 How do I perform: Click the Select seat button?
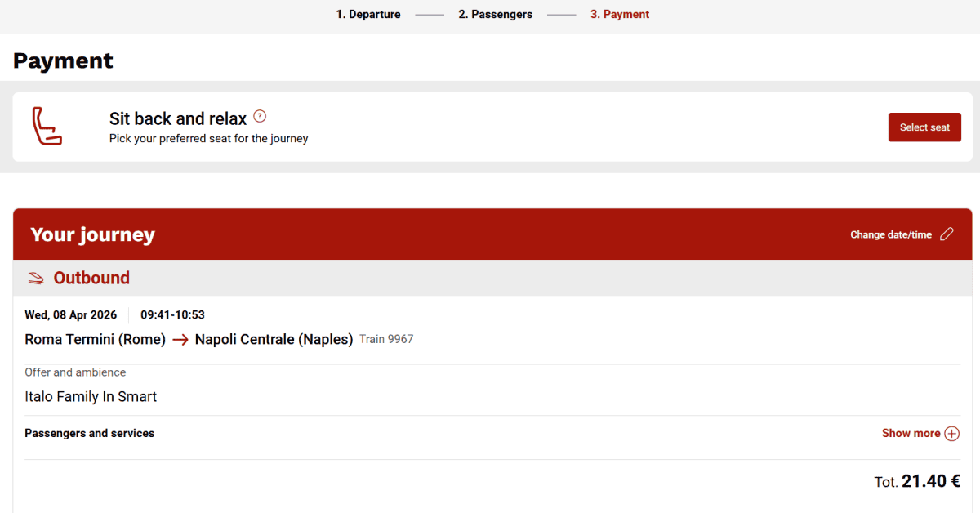click(x=924, y=127)
